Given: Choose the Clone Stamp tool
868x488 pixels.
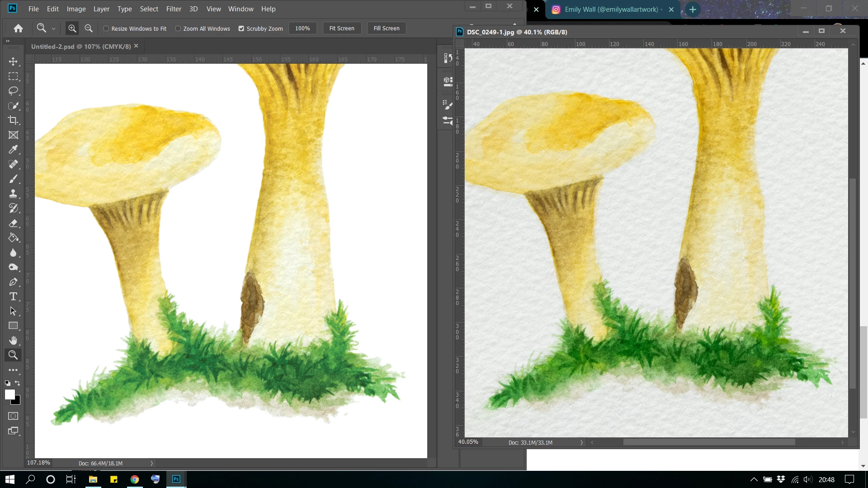Looking at the screenshot, I should 13,193.
